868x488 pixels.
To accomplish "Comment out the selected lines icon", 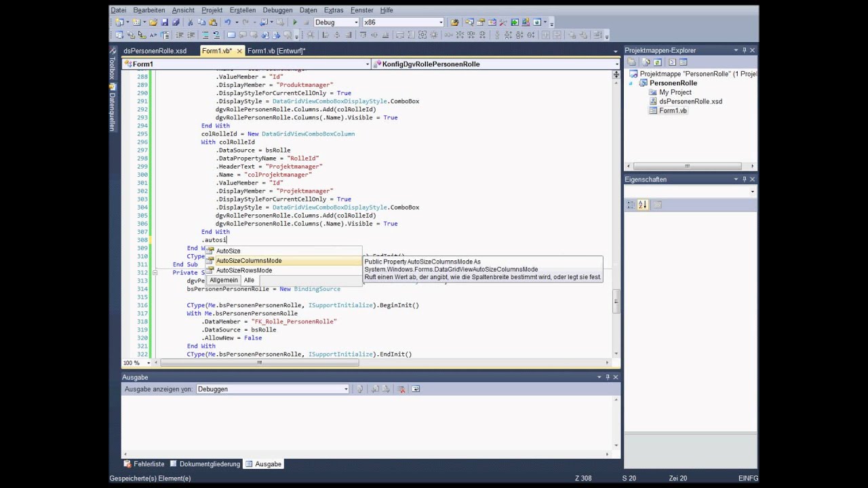I will [205, 35].
